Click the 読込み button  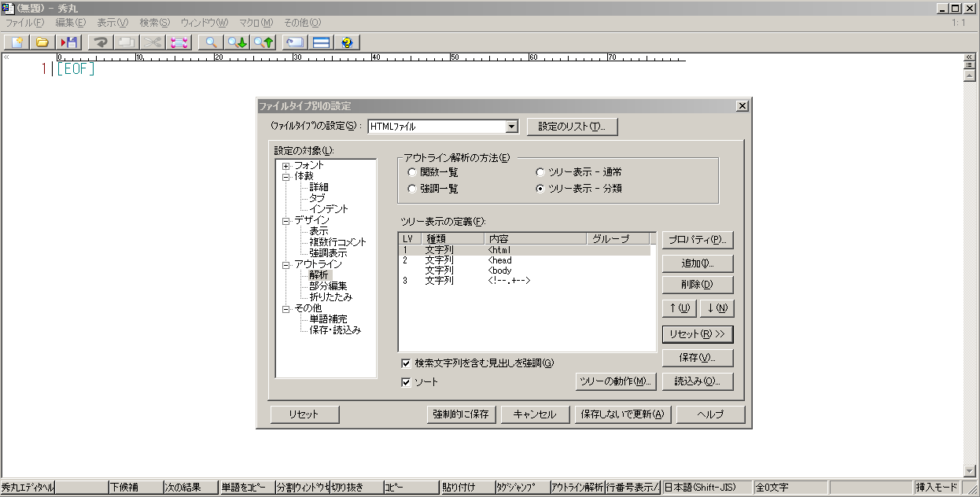tap(698, 381)
